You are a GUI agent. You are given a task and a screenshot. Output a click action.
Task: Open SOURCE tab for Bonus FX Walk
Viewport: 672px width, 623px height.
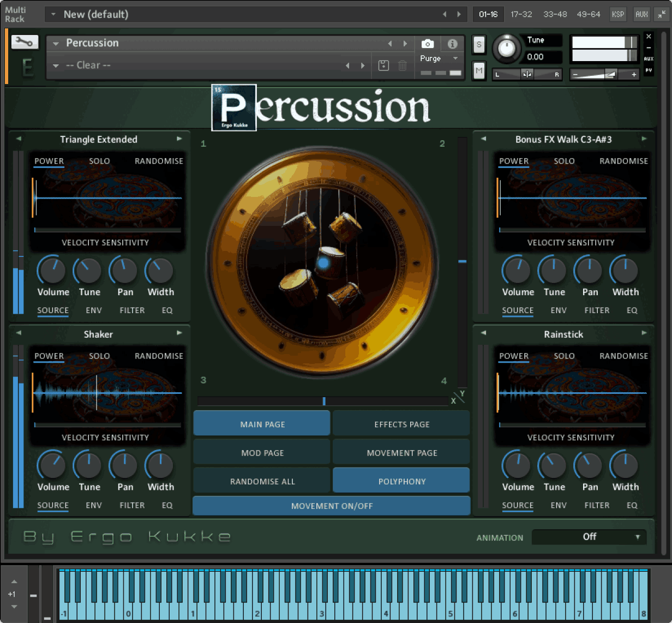[518, 310]
